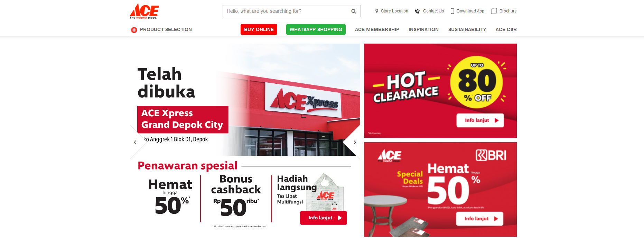Viewport: 644px width, 246px height.
Task: Expand Product Selection plus icon
Action: (x=134, y=30)
